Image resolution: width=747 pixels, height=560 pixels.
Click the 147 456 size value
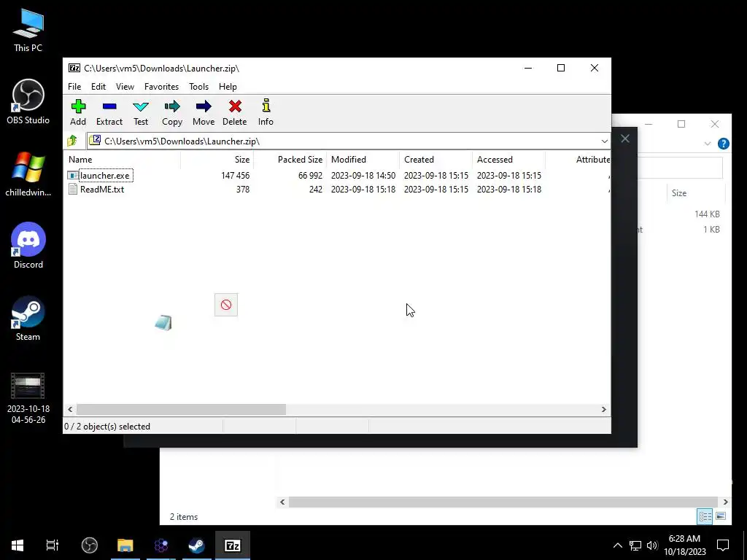coord(236,176)
